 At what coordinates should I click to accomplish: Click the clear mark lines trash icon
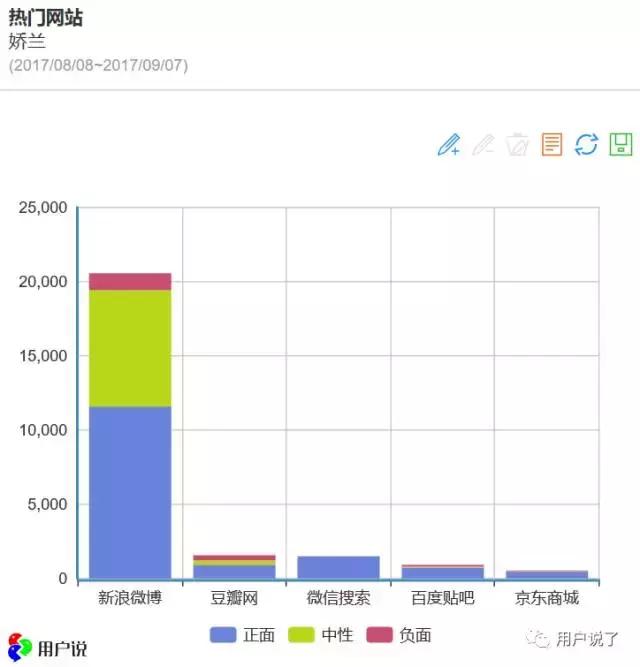pyautogui.click(x=518, y=145)
